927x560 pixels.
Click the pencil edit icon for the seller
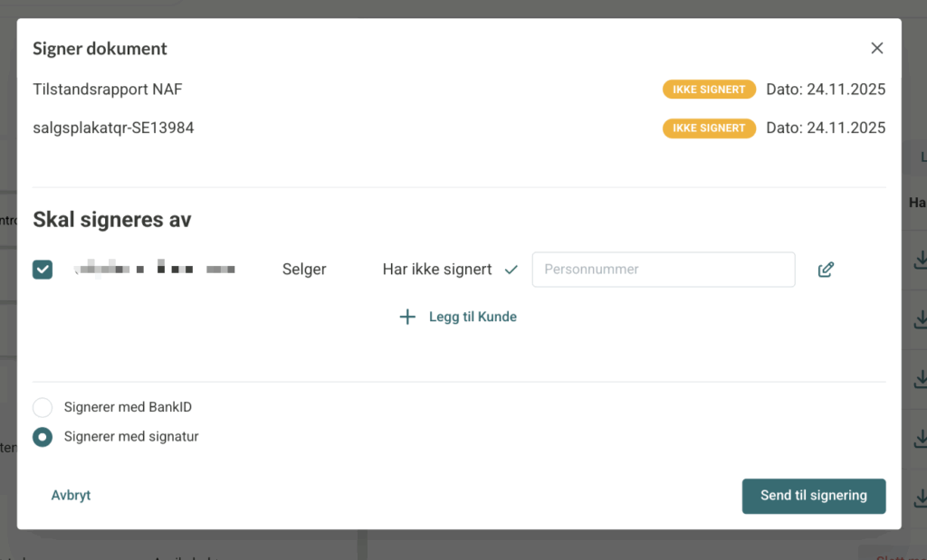click(826, 270)
